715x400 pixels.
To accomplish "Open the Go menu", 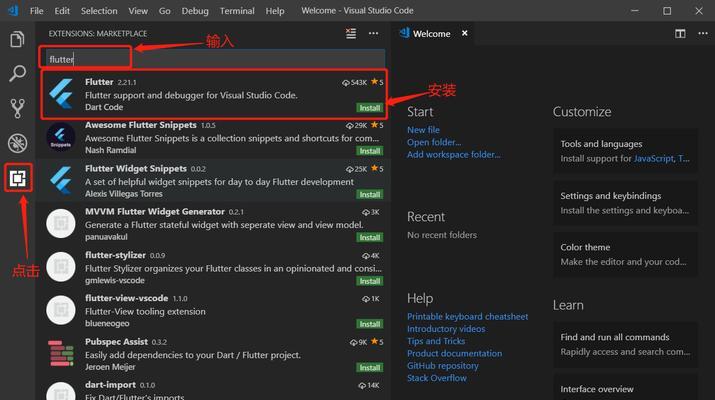I will pos(165,10).
